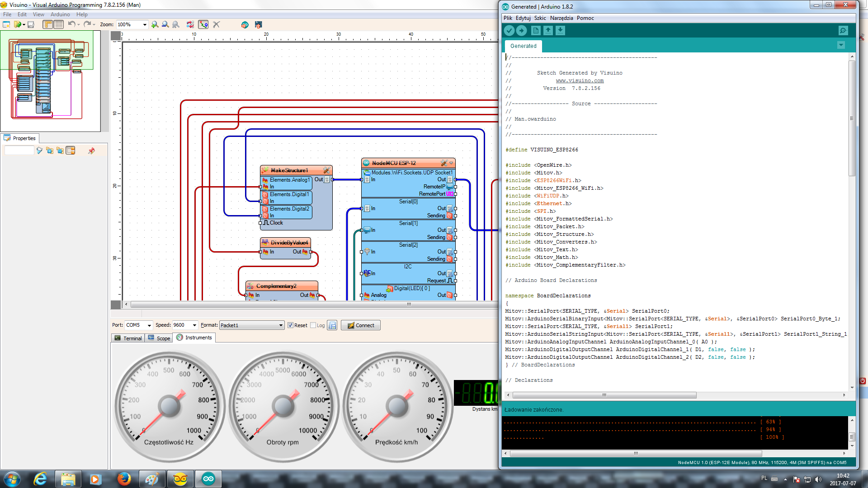868x488 pixels.
Task: Switch to the Instruments tab
Action: click(x=194, y=338)
